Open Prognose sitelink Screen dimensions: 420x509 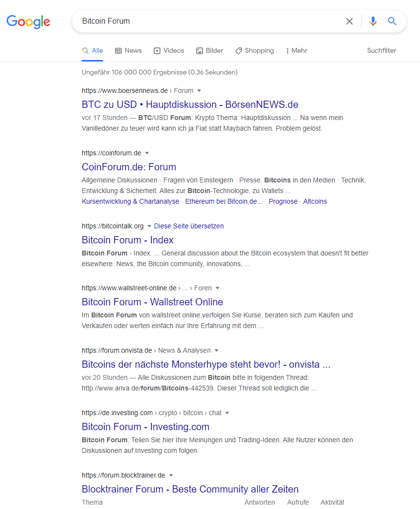pos(283,201)
